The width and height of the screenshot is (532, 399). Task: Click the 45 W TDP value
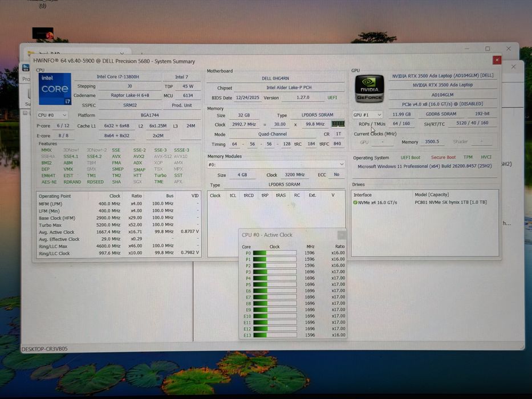tap(188, 87)
